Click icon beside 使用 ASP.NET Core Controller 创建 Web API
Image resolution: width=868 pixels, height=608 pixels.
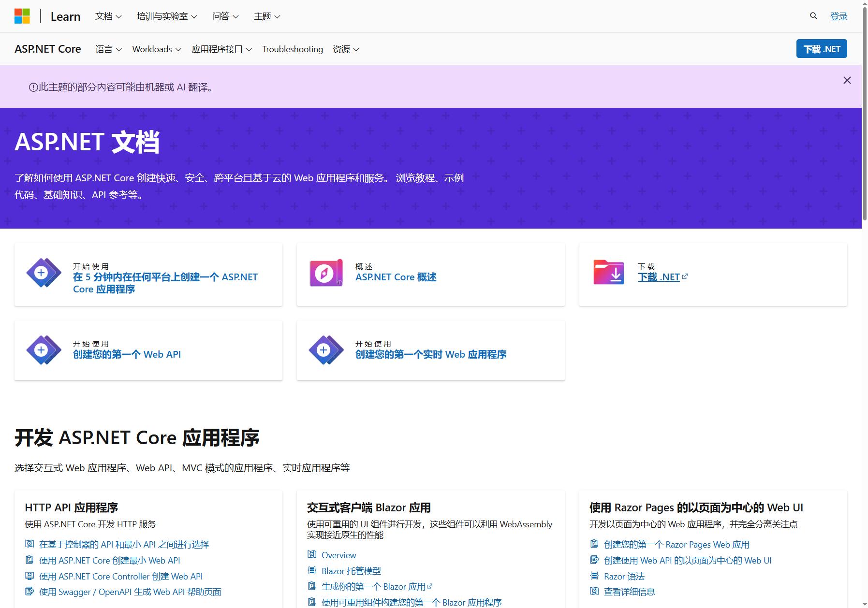(29, 576)
